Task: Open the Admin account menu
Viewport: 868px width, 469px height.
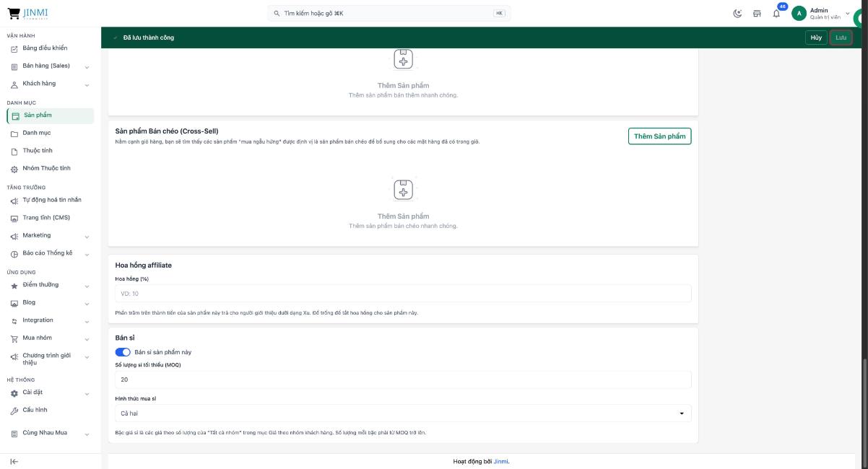Action: pyautogui.click(x=821, y=14)
